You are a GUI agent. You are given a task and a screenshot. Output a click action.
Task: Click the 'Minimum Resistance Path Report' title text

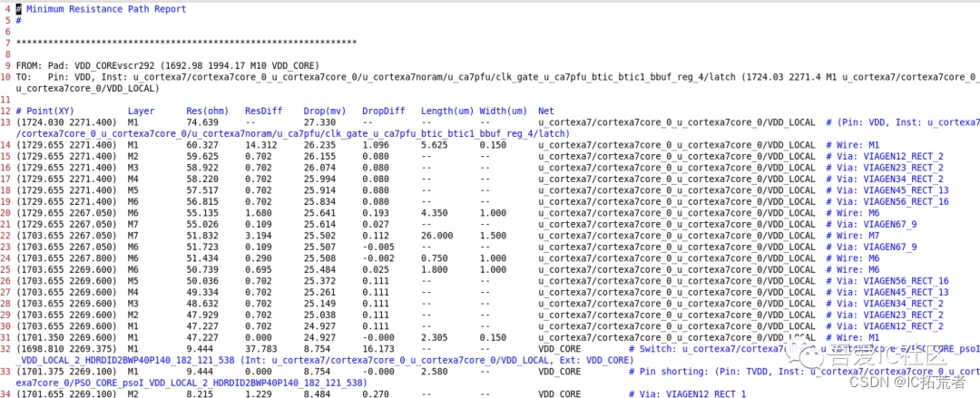click(x=106, y=9)
